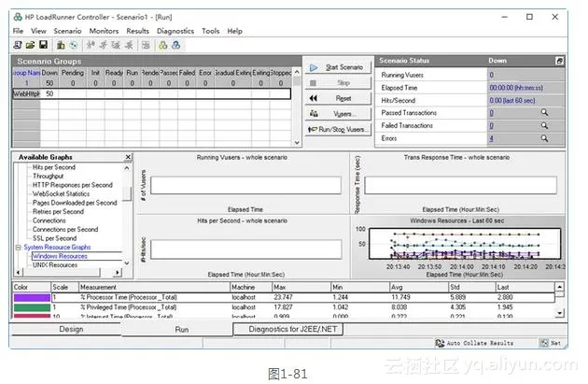Click the round green toolbar icon beside Load Generators
This screenshot has width=588, height=384.
[74, 45]
